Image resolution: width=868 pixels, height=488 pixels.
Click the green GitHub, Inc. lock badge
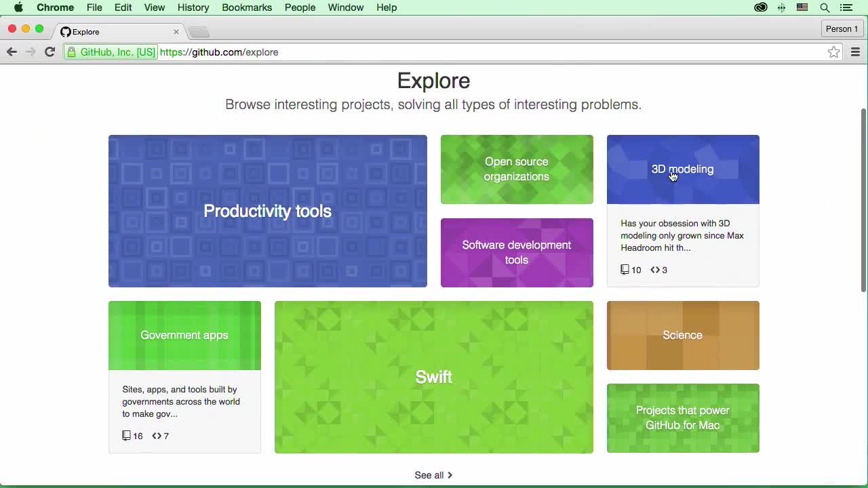click(111, 52)
